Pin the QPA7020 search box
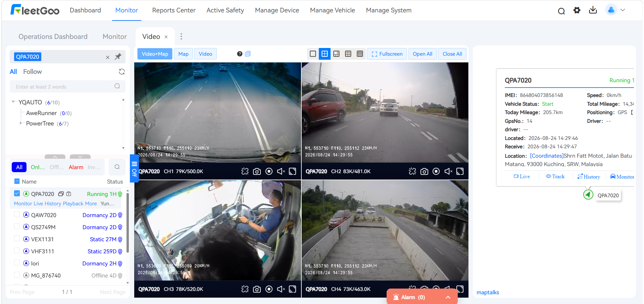 click(x=118, y=57)
